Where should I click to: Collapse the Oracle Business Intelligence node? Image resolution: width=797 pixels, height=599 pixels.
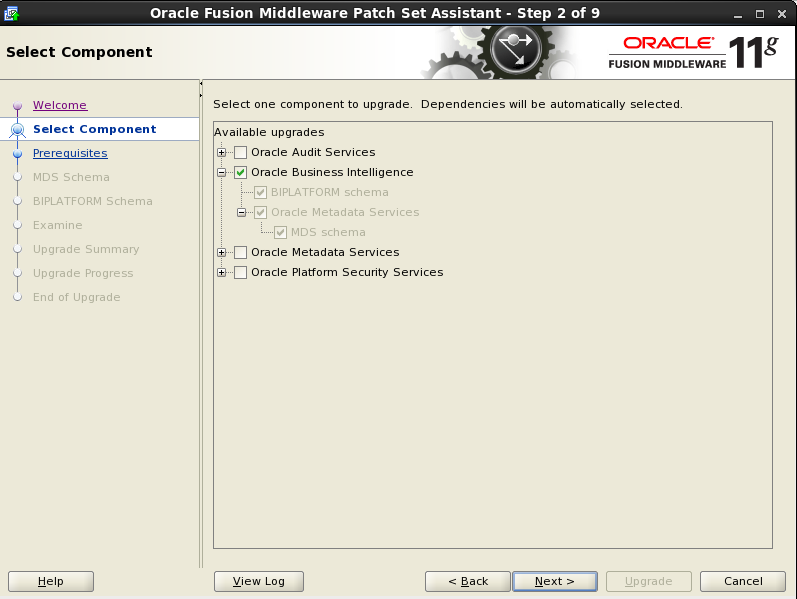(x=222, y=172)
